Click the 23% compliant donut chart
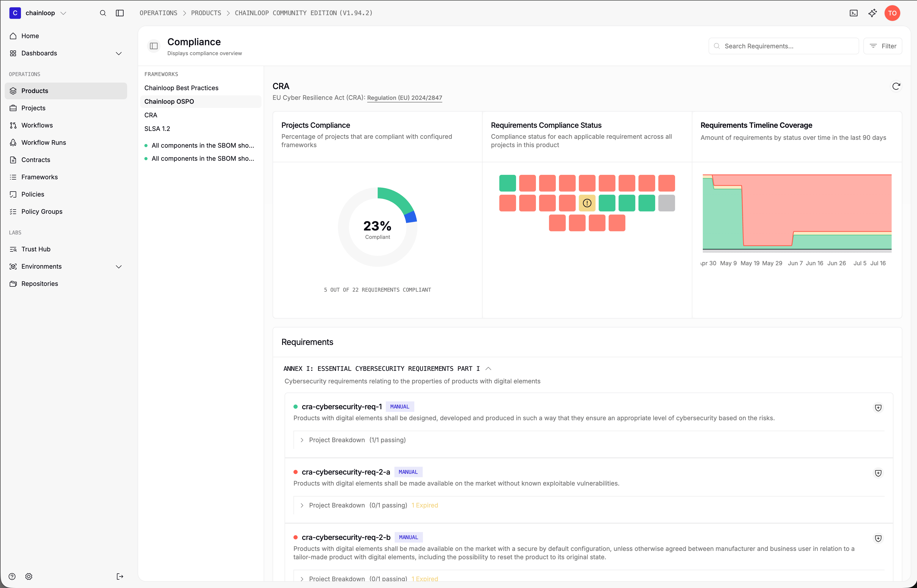The height and width of the screenshot is (588, 917). coord(377,227)
